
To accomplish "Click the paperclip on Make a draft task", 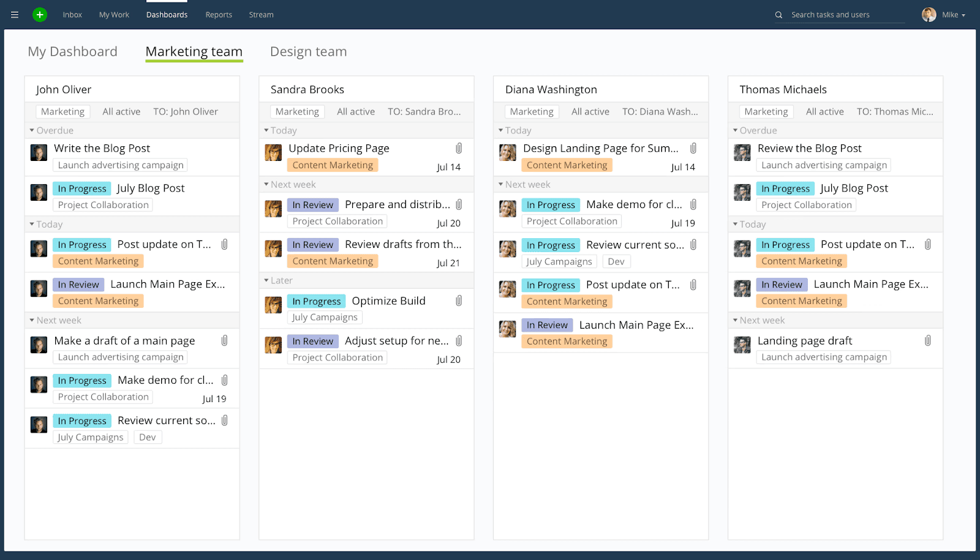I will 224,341.
